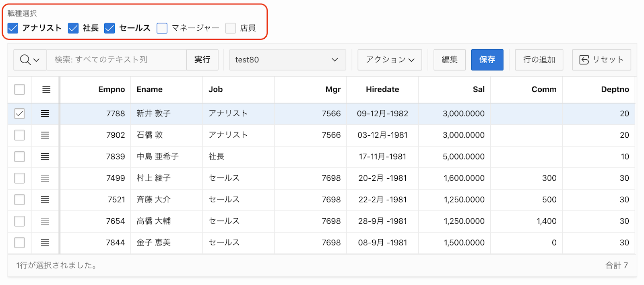Open the search column selector magnifier dropdown
Viewport: 644px width, 285px height.
pyautogui.click(x=30, y=60)
